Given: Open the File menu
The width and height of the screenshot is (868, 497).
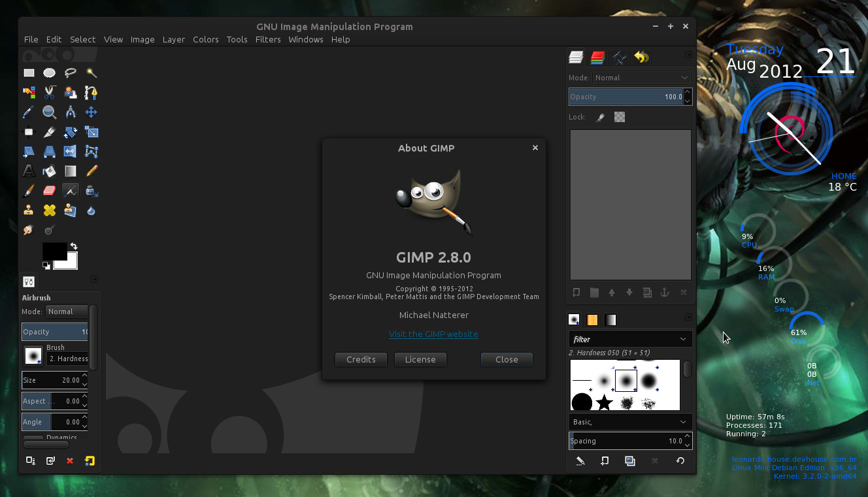Looking at the screenshot, I should point(31,39).
